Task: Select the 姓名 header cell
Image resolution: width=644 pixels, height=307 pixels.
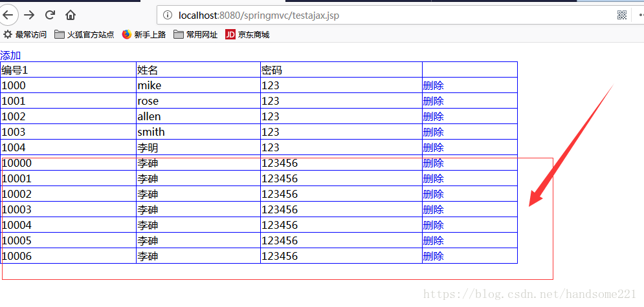Action: [198, 70]
